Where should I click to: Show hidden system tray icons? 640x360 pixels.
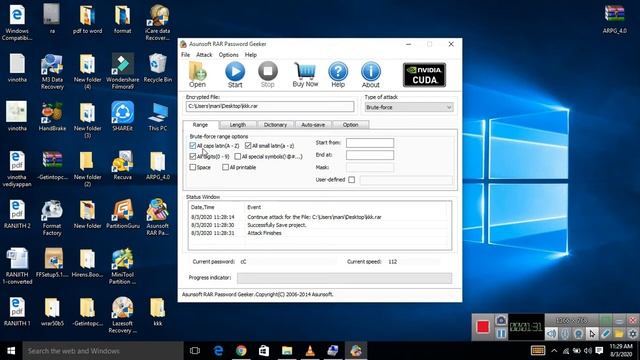click(554, 351)
